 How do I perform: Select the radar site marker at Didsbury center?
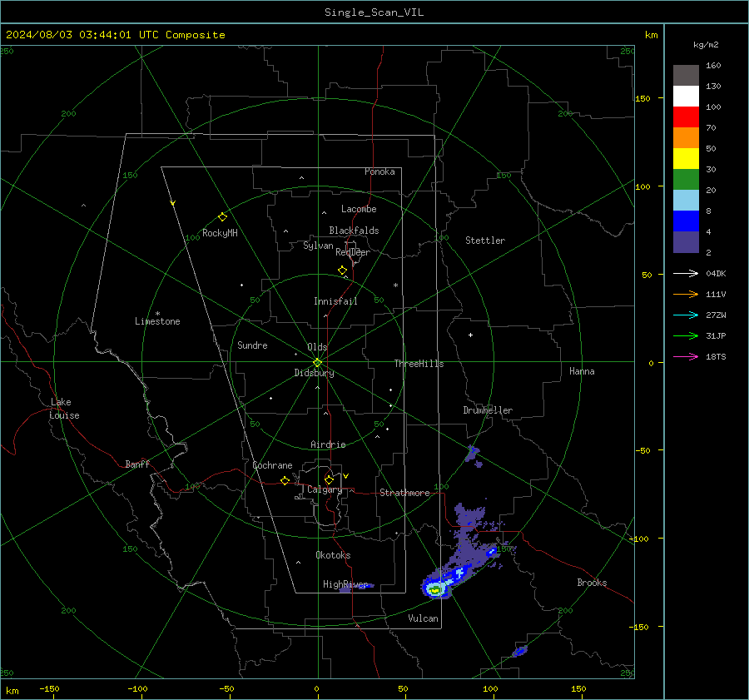pyautogui.click(x=318, y=362)
